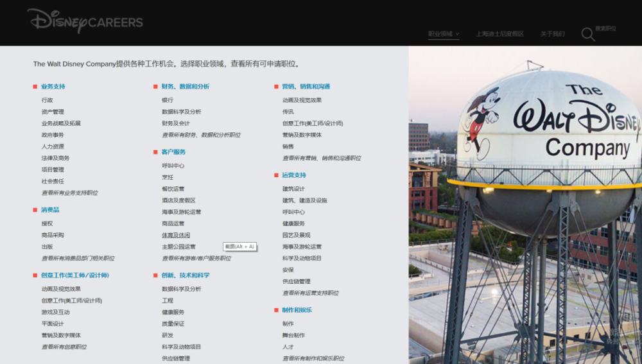The width and height of the screenshot is (642, 364).
Task: Choose 业务战略及拓展
Action: [x=61, y=123]
